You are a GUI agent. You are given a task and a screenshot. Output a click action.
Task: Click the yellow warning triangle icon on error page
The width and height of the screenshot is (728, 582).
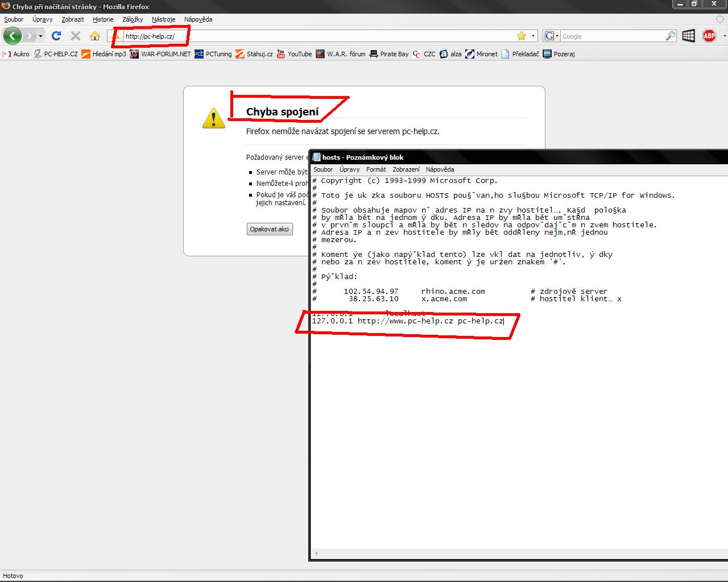[214, 118]
